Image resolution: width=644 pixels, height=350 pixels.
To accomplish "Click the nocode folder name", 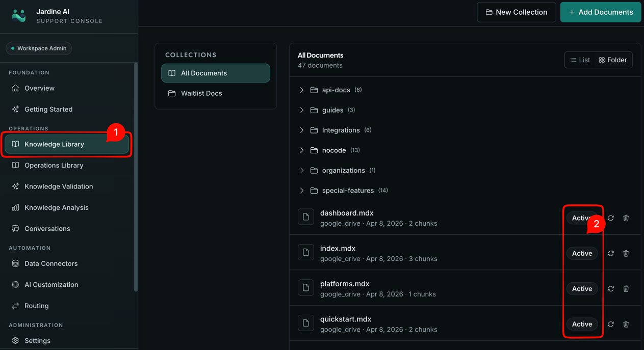I will (x=334, y=150).
